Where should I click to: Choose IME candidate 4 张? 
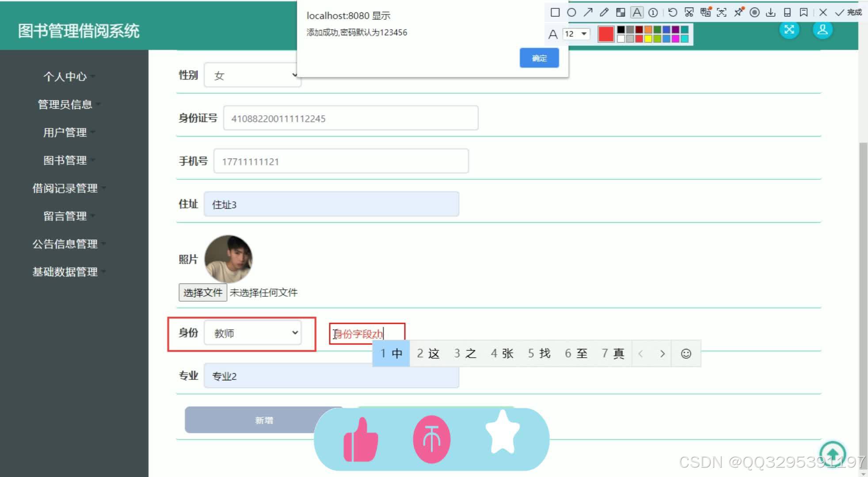[502, 353]
